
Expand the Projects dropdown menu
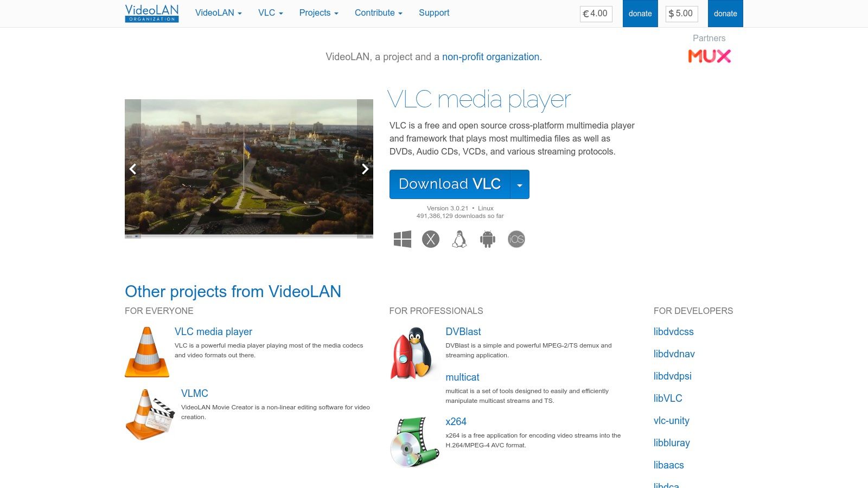point(318,12)
